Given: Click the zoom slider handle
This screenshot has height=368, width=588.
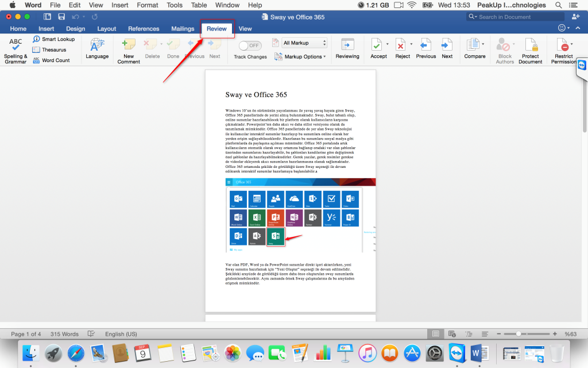Looking at the screenshot, I should (x=519, y=334).
